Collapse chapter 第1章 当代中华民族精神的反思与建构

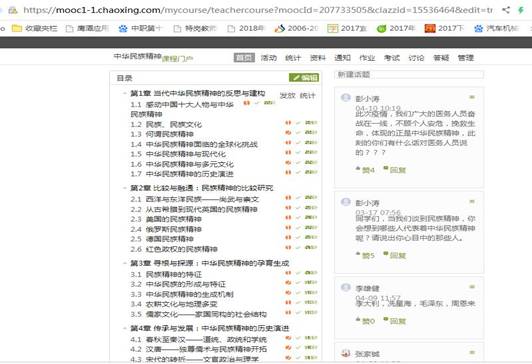point(125,93)
